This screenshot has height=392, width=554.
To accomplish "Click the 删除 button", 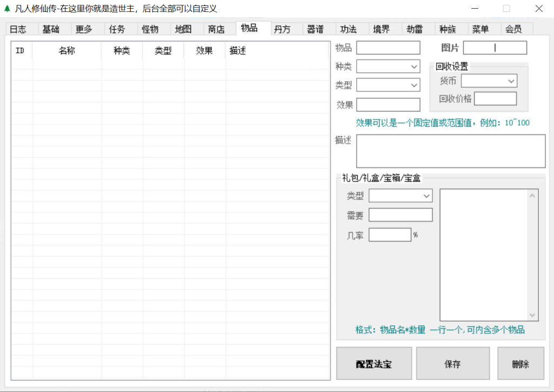I will (520, 364).
